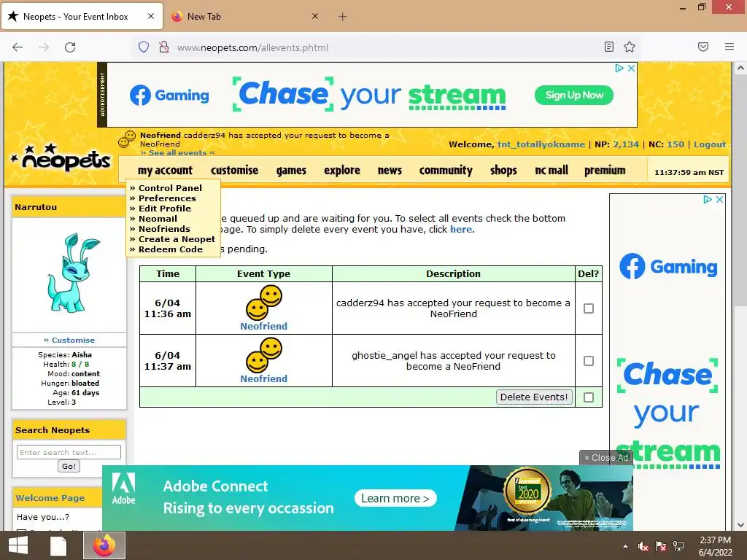
Task: Open the my account menu
Action: pos(166,171)
